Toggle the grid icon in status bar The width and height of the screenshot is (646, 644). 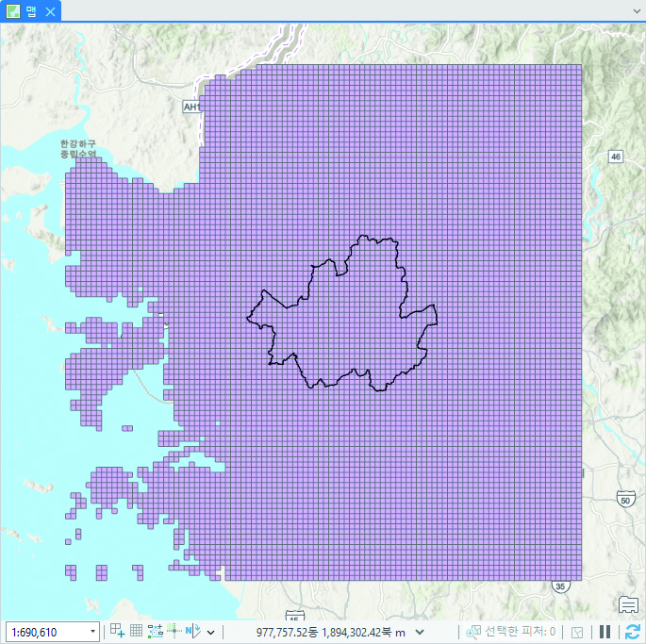[136, 631]
